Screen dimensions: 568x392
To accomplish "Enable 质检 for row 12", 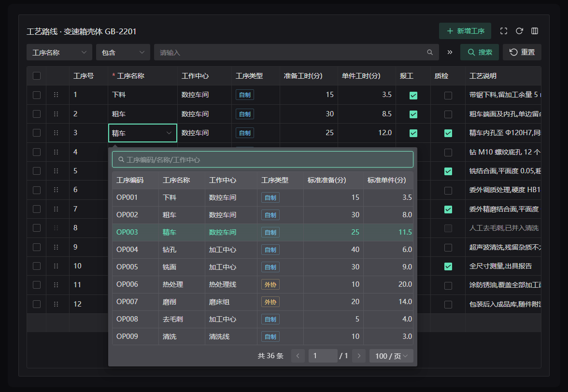I will click(448, 305).
